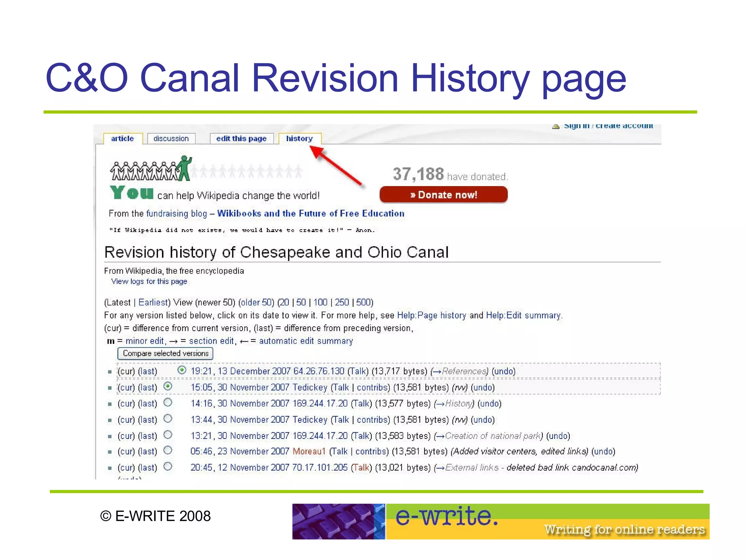Viewport: 747px width, 560px height.
Task: Undo the 13 December 2007 revision
Action: pyautogui.click(x=503, y=371)
